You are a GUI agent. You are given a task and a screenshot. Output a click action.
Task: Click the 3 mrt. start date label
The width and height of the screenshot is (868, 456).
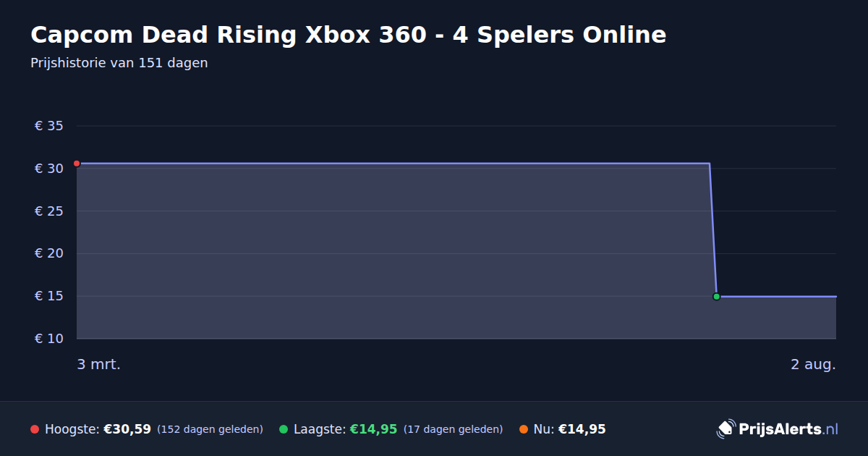[99, 364]
